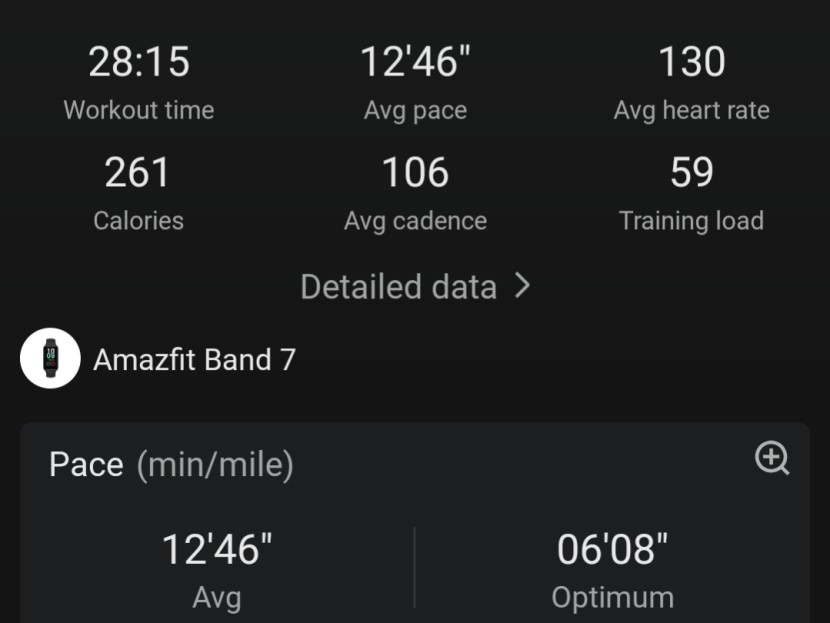Viewport: 830px width, 623px height.
Task: Select the 59 Training load value
Action: click(691, 173)
